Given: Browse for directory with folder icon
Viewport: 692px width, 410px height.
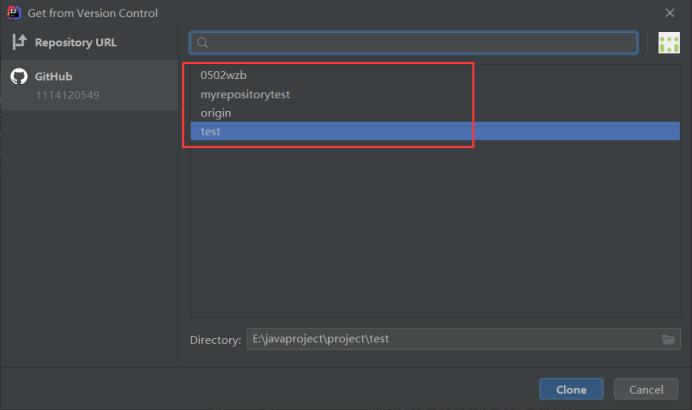Looking at the screenshot, I should 668,339.
